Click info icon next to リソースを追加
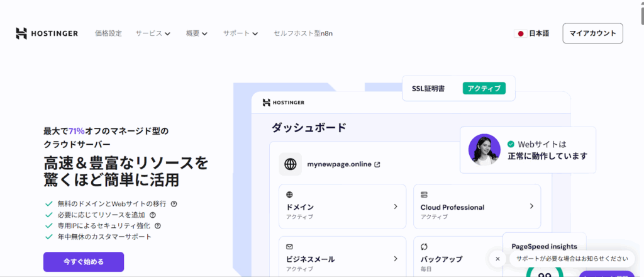 [153, 215]
